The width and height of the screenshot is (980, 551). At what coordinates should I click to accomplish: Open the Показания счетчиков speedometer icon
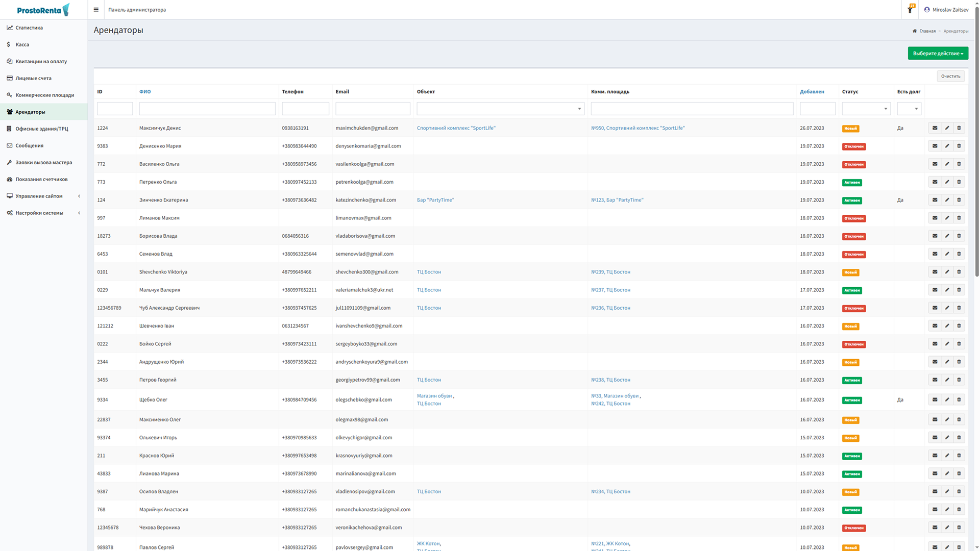9,179
